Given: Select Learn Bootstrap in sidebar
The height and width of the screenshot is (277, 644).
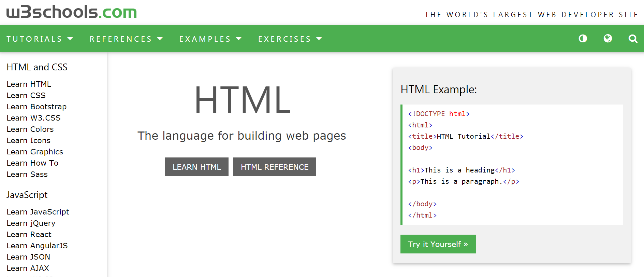Looking at the screenshot, I should (x=37, y=107).
